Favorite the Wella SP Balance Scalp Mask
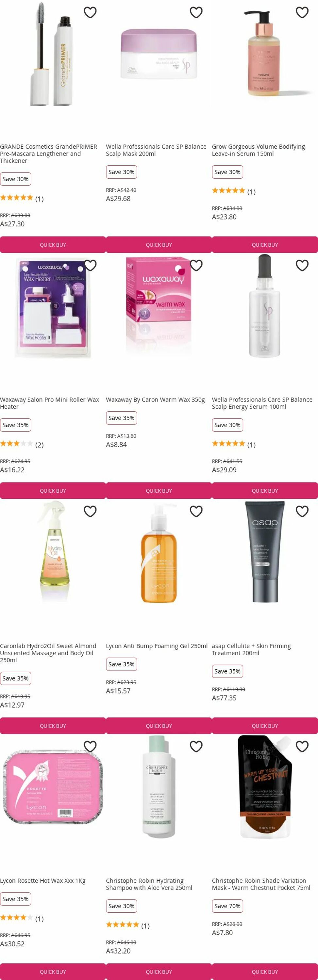The height and width of the screenshot is (980, 318). (x=196, y=12)
